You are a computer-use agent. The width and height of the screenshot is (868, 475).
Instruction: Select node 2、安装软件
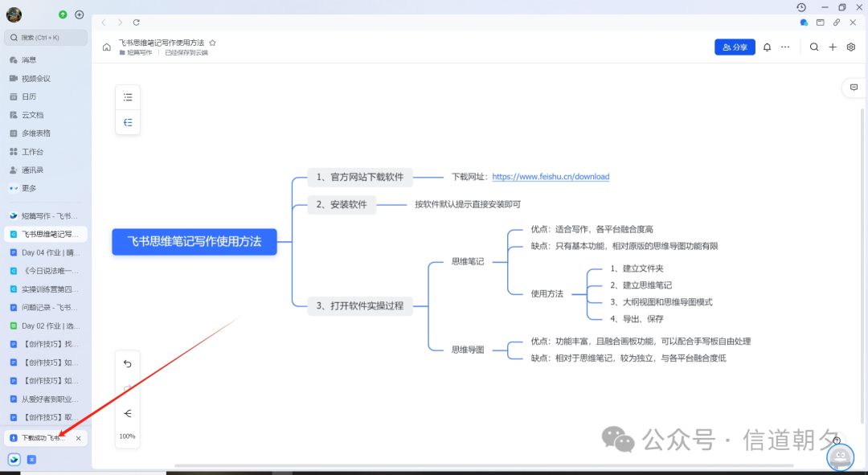(342, 205)
